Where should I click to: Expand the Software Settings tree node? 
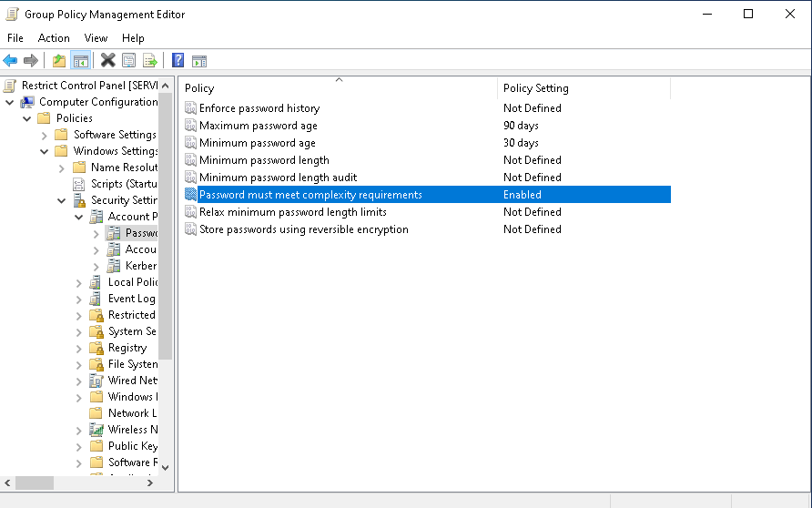tap(45, 135)
